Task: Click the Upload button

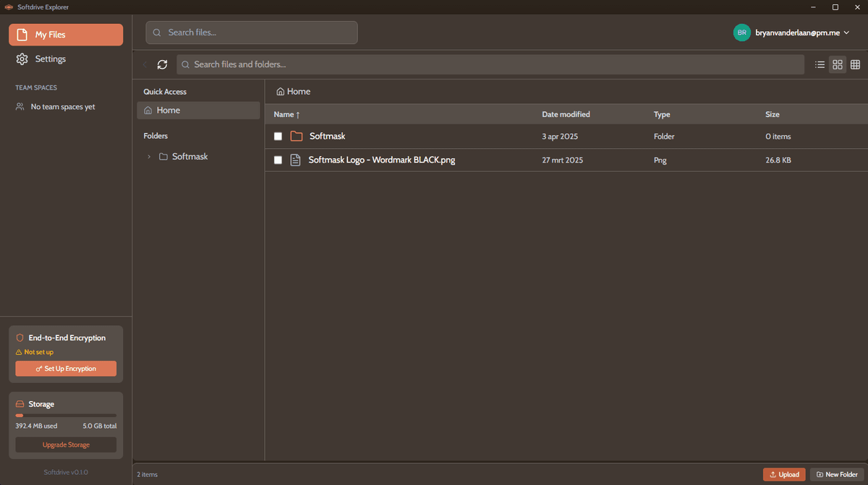Action: click(784, 474)
